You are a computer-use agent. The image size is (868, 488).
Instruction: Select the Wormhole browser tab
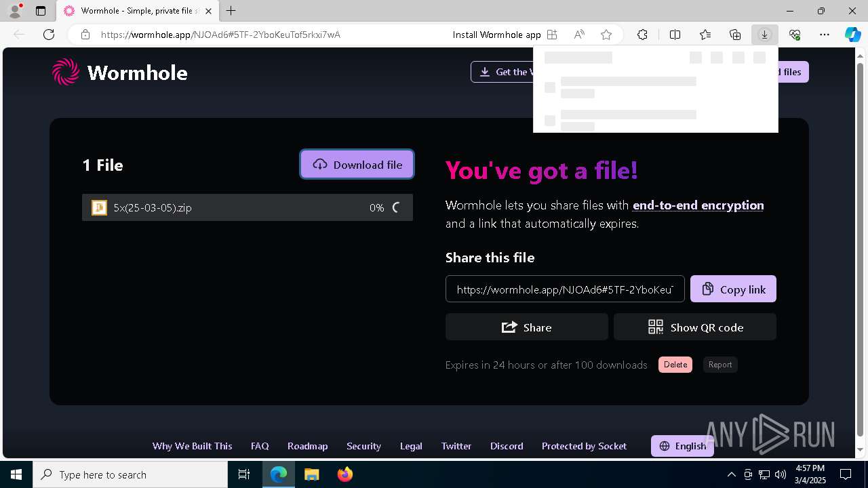coord(138,11)
